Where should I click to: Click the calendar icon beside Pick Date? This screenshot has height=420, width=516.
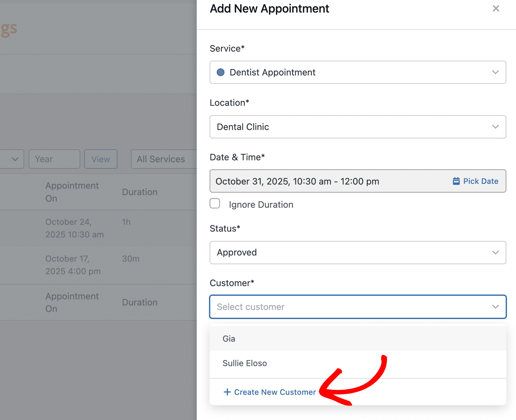click(456, 181)
